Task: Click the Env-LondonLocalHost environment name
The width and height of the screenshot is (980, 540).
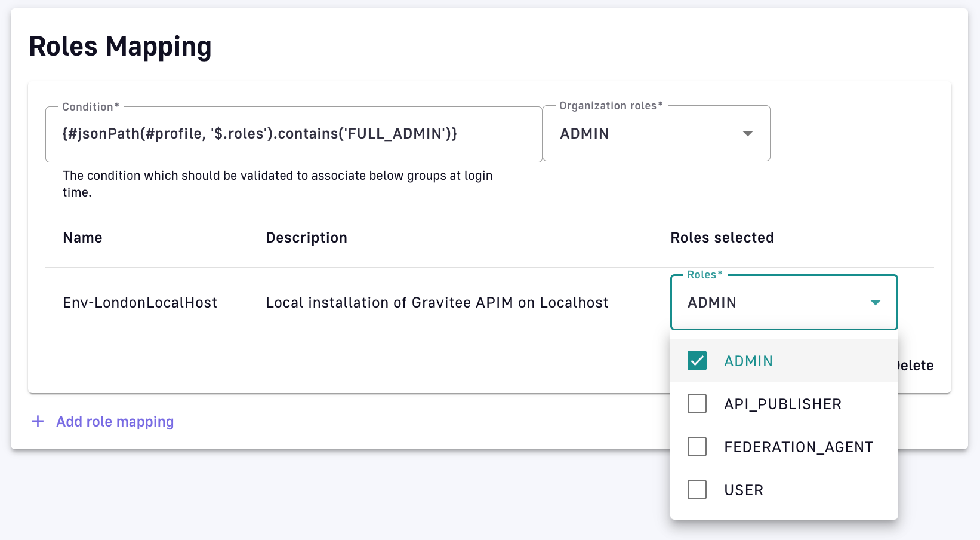Action: click(140, 303)
